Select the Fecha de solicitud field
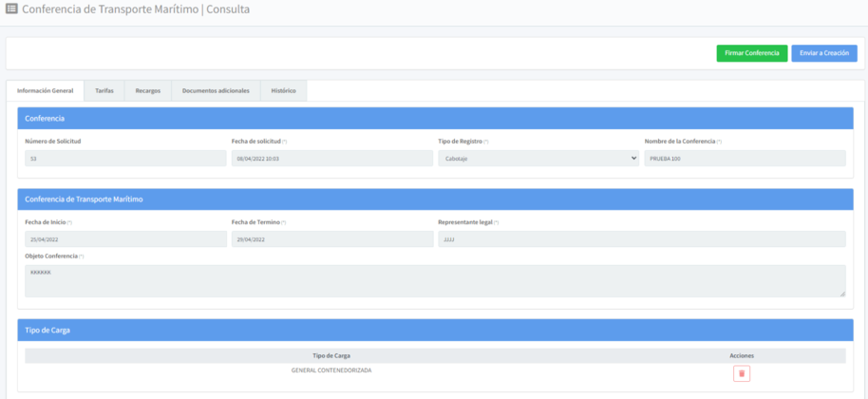868x399 pixels. (x=331, y=159)
